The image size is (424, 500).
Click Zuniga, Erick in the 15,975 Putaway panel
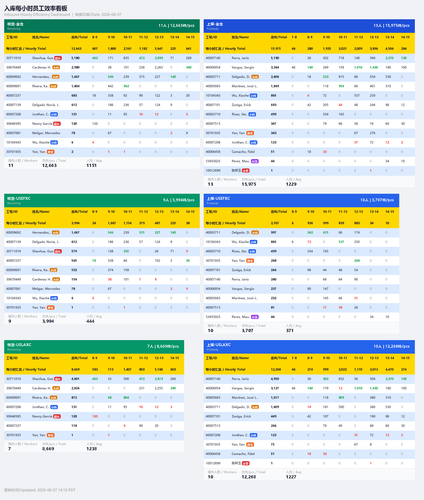(241, 105)
